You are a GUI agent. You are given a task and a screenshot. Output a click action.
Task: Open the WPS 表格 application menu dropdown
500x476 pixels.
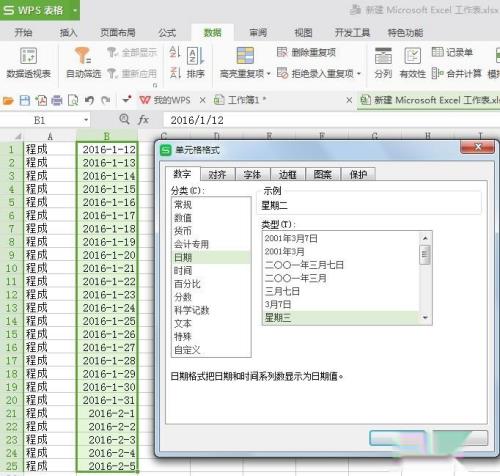click(75, 10)
